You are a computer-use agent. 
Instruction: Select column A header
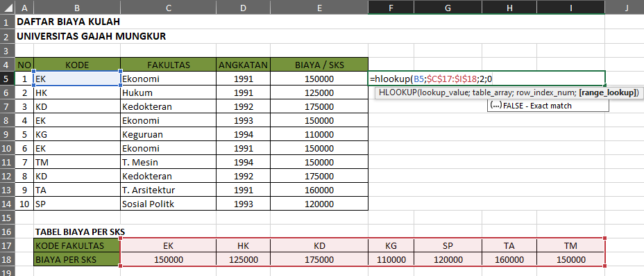tap(24, 7)
